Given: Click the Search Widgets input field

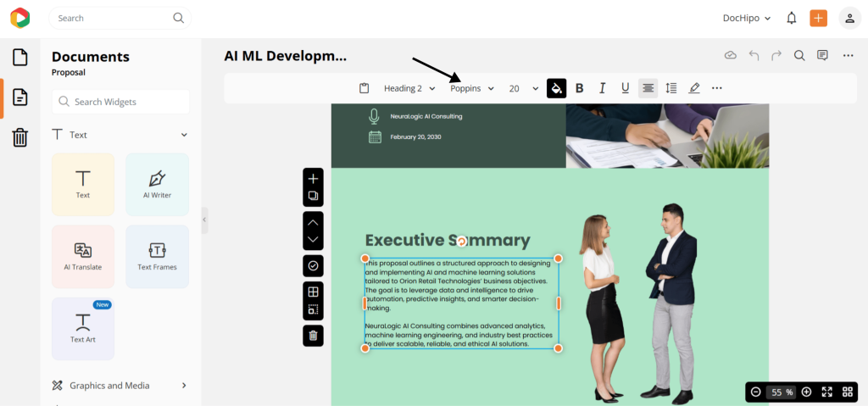Looking at the screenshot, I should click(x=120, y=102).
